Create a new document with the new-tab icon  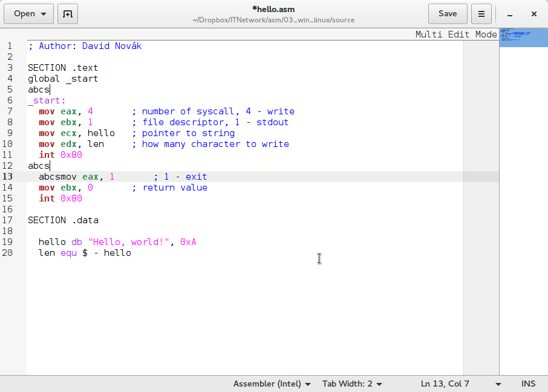tap(68, 13)
